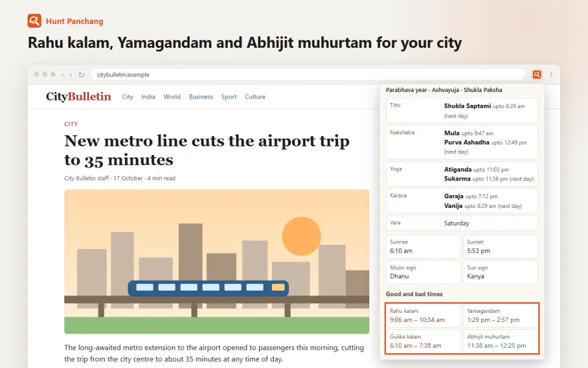Click the Hunt Panchang logo icon
Screen dimensions: 588x368
(x=34, y=21)
